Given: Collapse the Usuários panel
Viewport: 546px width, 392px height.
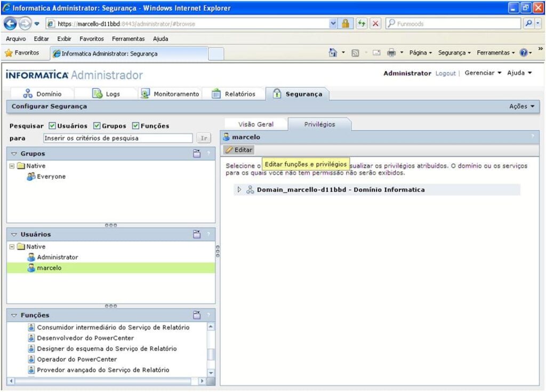Looking at the screenshot, I should (14, 235).
